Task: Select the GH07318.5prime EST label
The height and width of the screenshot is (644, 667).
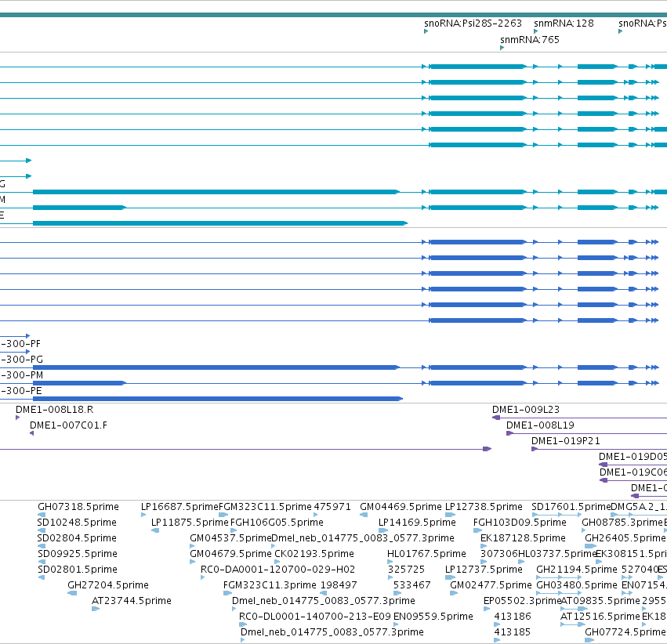Action: (78, 507)
